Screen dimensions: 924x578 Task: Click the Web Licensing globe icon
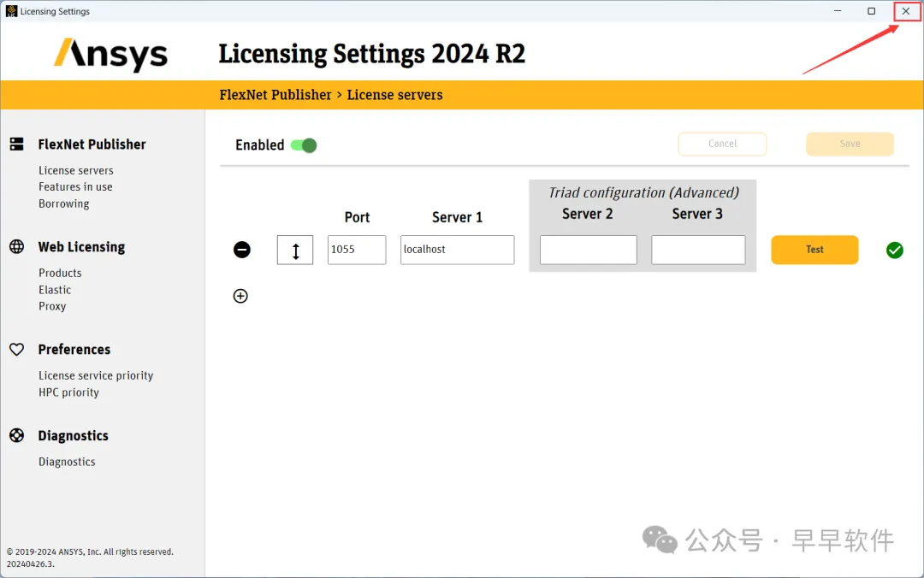coord(17,246)
